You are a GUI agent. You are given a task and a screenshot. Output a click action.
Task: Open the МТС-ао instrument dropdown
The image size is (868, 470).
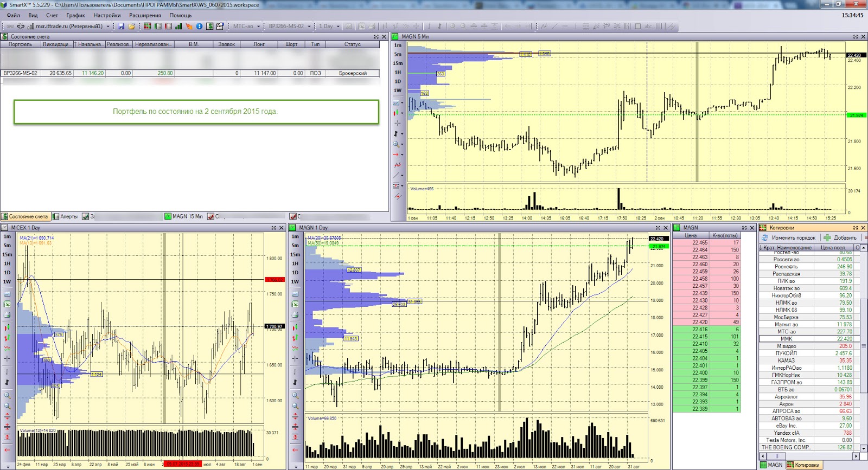[x=258, y=26]
